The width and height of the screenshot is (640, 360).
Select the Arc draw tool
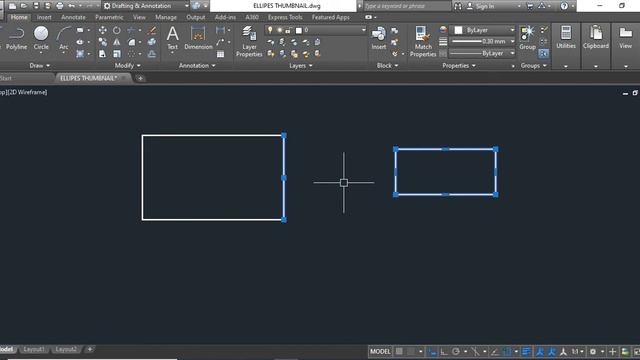pos(63,38)
